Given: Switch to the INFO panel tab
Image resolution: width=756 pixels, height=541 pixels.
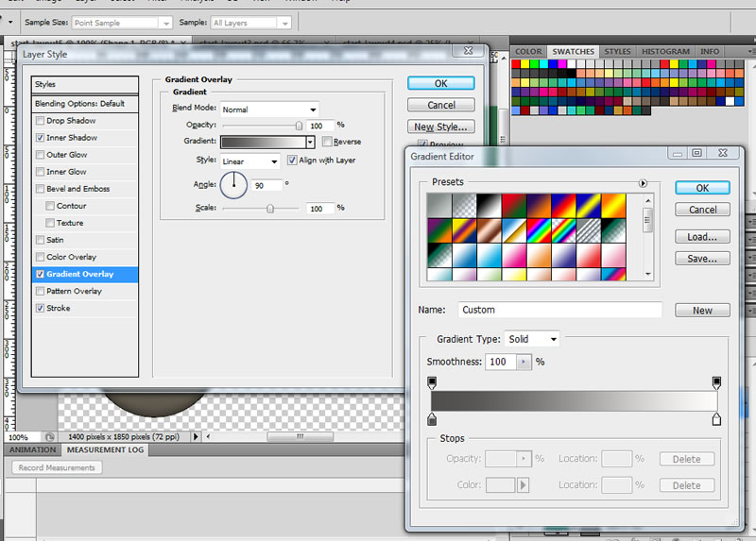Looking at the screenshot, I should click(710, 51).
